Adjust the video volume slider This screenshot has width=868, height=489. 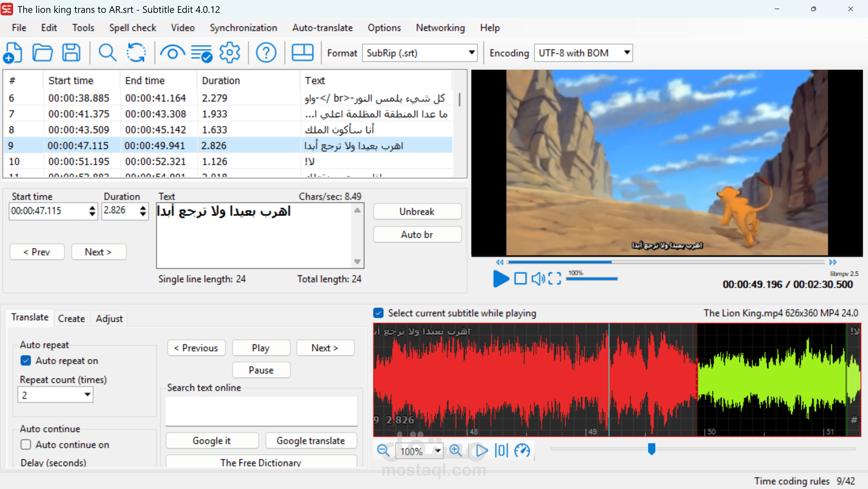tap(592, 279)
